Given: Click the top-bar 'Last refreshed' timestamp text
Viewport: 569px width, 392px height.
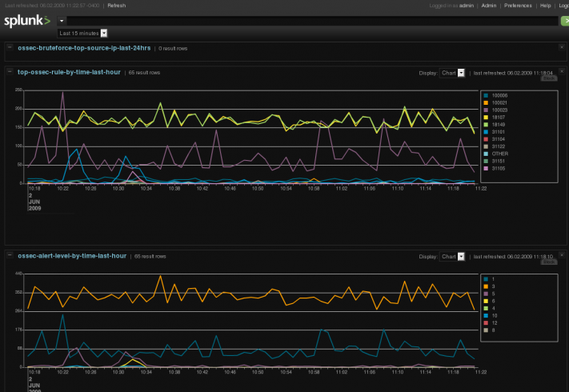Looking at the screenshot, I should pyautogui.click(x=52, y=6).
